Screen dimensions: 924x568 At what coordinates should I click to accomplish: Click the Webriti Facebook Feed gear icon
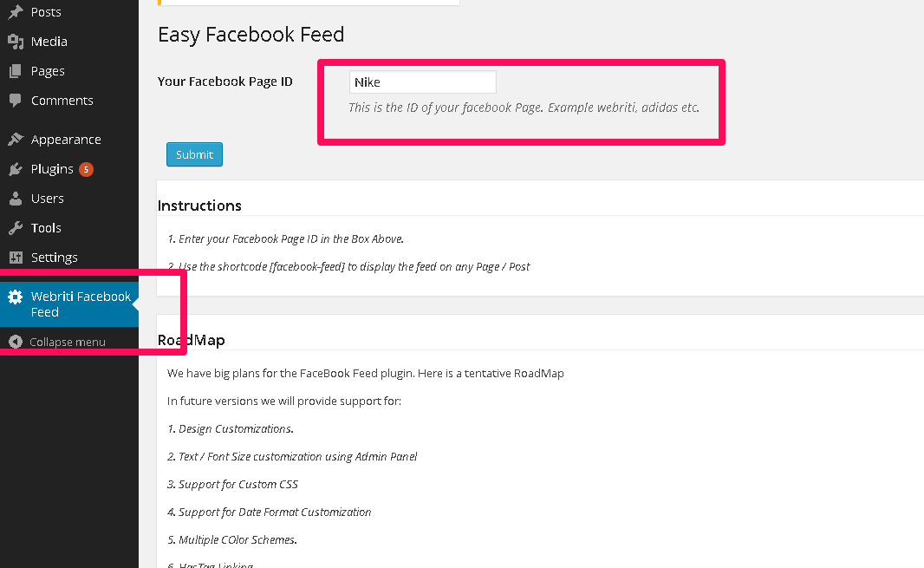point(16,297)
